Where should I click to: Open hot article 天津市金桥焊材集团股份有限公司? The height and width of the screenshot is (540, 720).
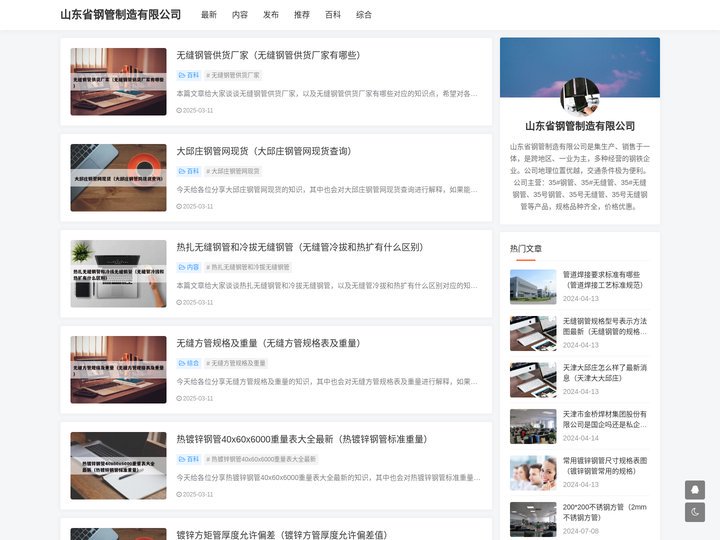[x=605, y=419]
